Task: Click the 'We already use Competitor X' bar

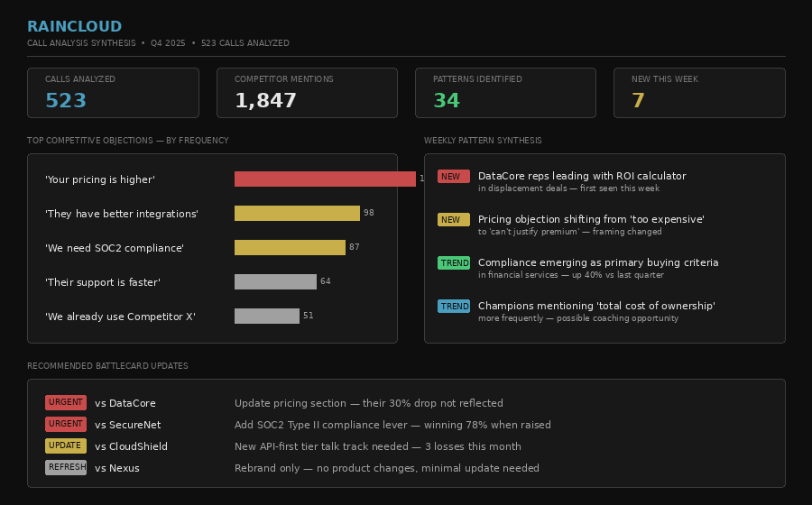Action: 267,317
